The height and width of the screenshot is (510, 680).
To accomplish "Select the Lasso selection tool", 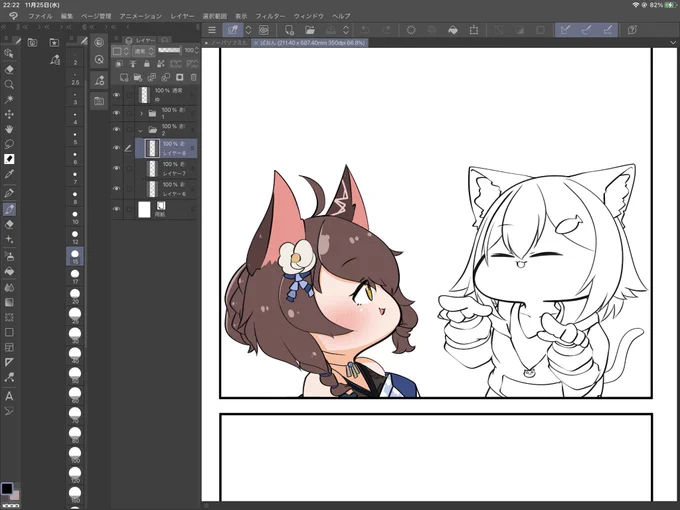I will (9, 144).
